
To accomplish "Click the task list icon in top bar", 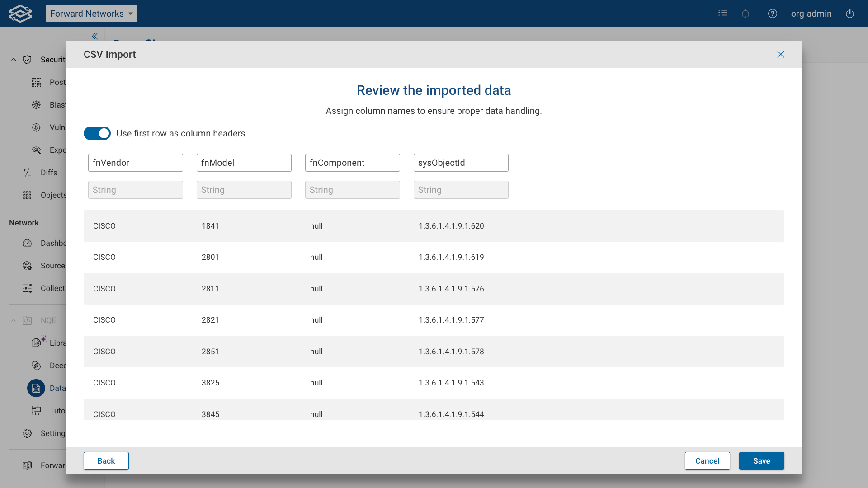I will 723,14.
